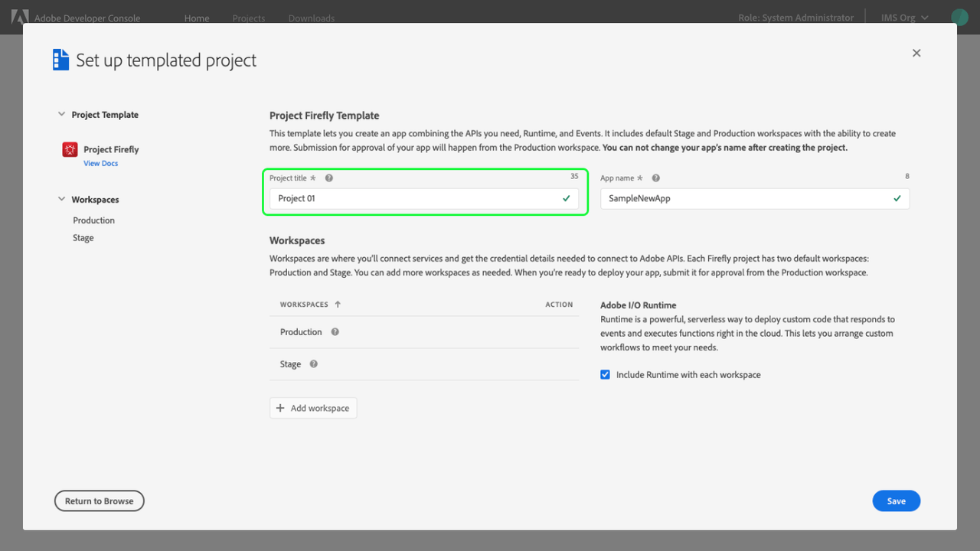
Task: Click the WORKSPACES column header
Action: pos(304,305)
